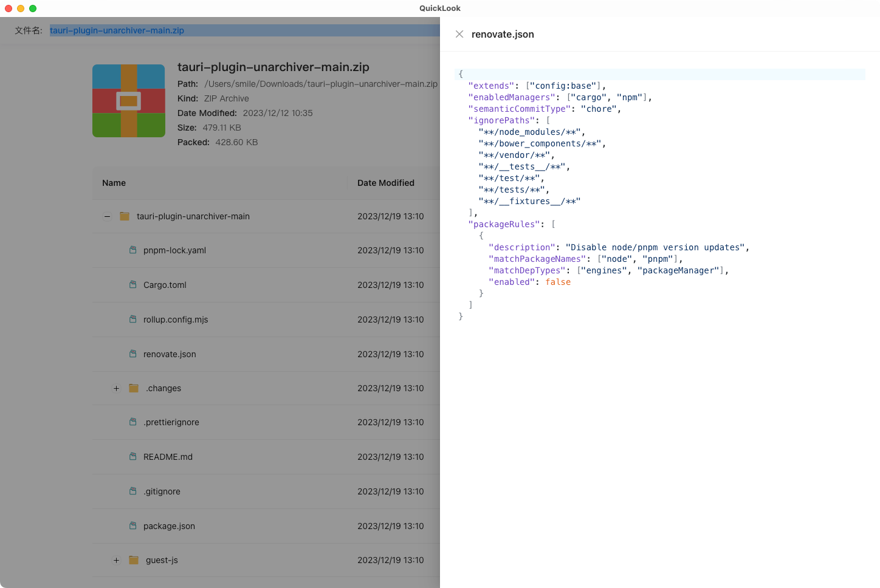Expand the guest-js folder
The image size is (880, 588).
116,560
